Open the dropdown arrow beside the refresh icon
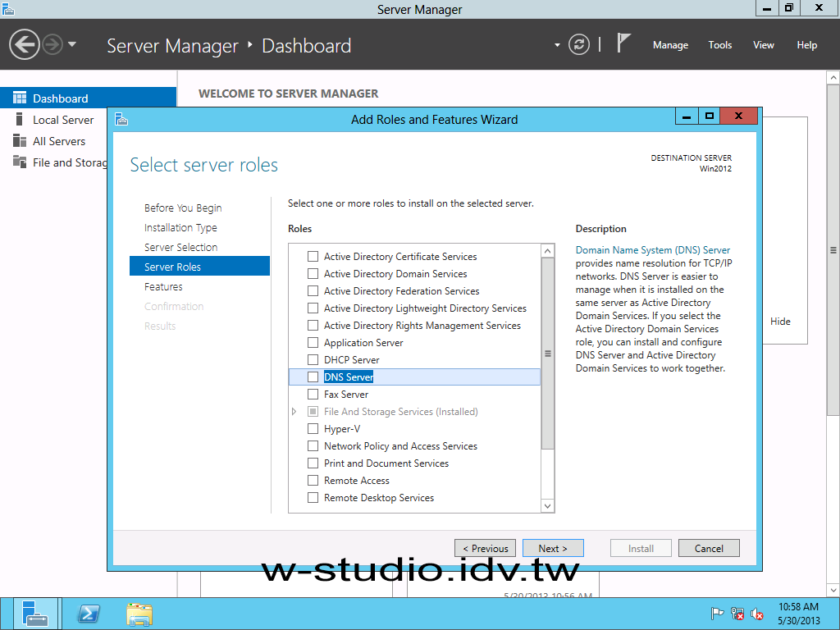The width and height of the screenshot is (840, 630). pos(557,45)
